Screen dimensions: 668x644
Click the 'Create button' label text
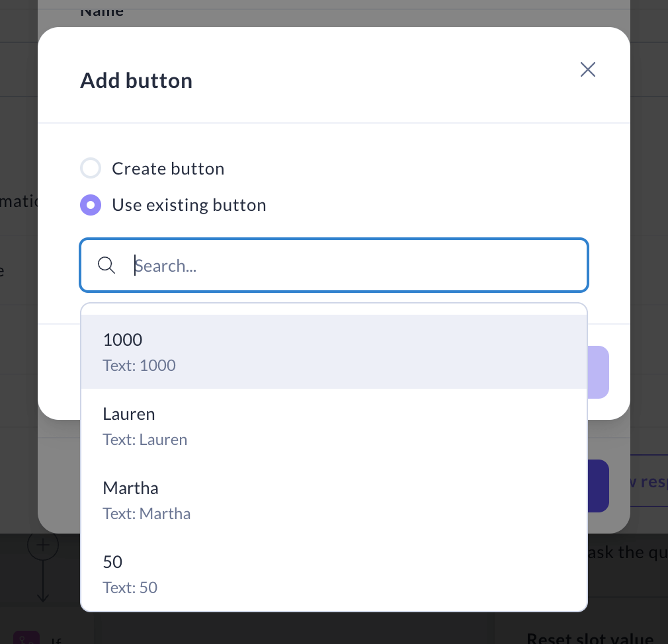pos(168,169)
